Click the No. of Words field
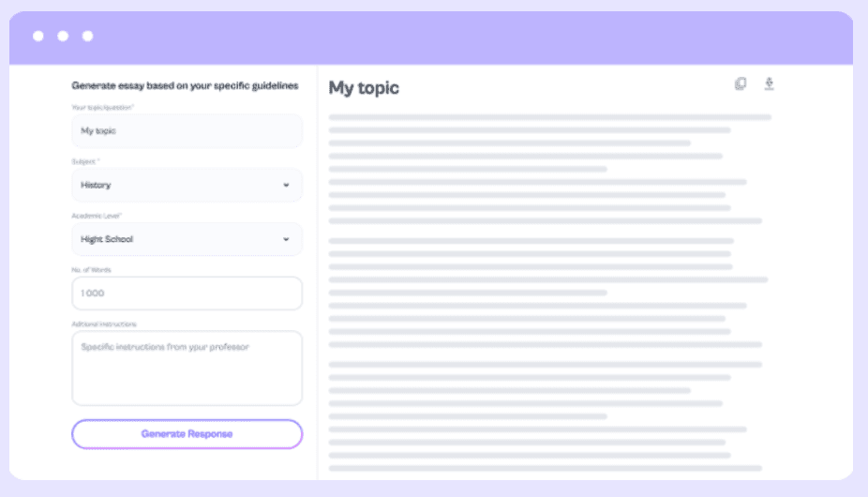 tap(187, 294)
